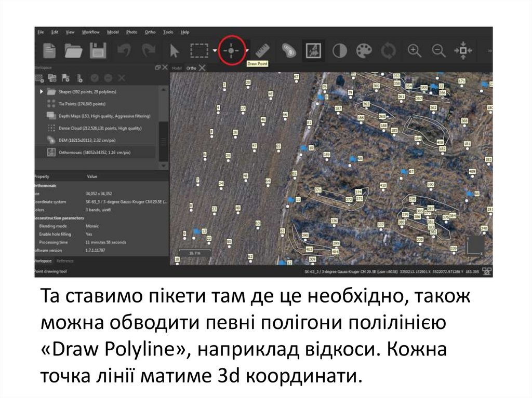Viewport: 532px width, 398px height.
Task: Click the software version 1.7.1.11797
Action: point(95,251)
